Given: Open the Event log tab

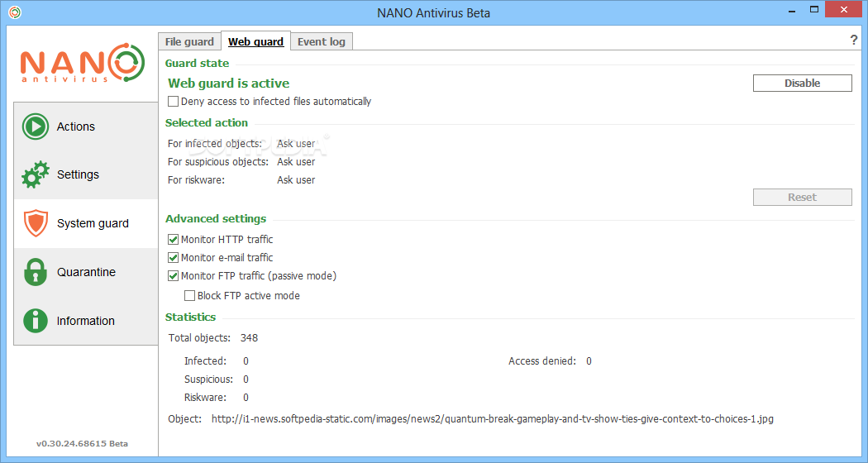Looking at the screenshot, I should point(321,41).
